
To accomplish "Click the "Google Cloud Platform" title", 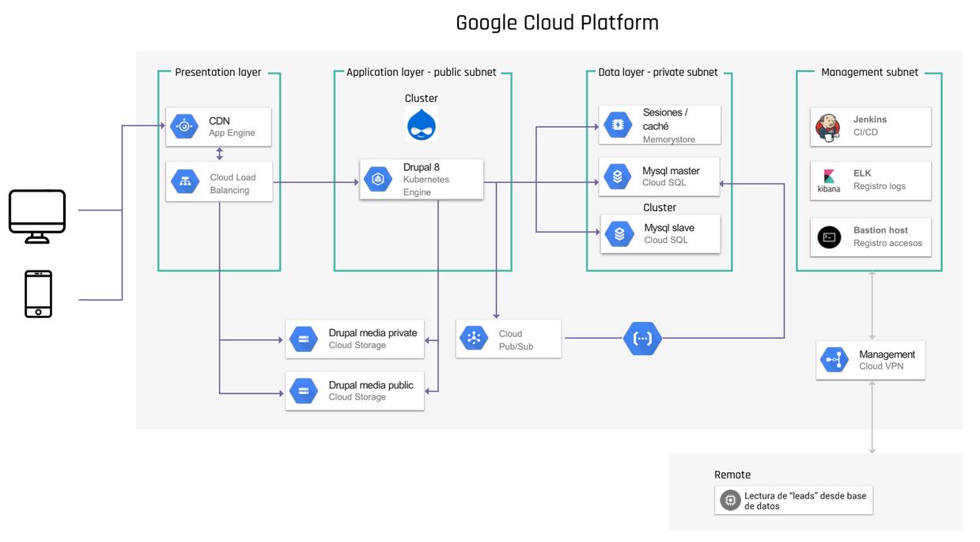I will coord(558,23).
